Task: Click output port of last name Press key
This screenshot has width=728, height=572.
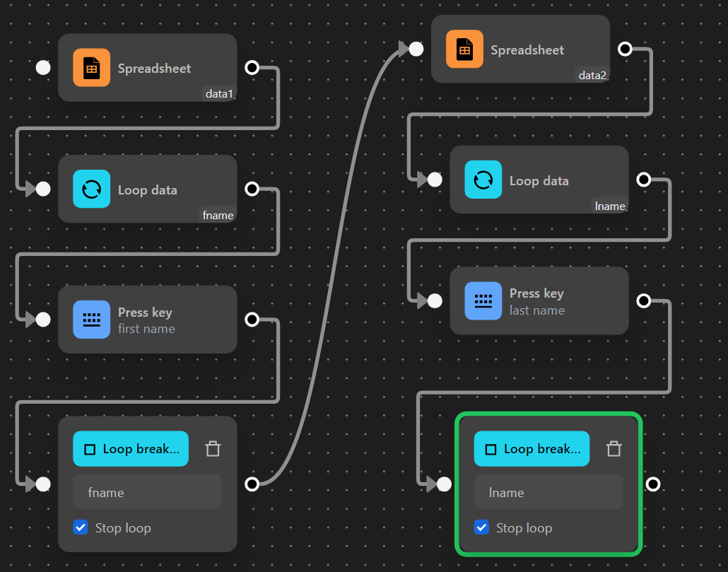Action: [x=643, y=301]
